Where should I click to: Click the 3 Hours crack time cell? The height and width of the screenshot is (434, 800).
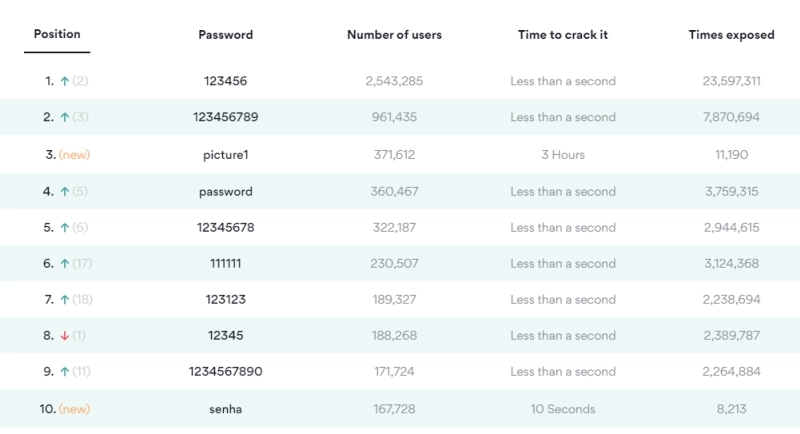coord(562,155)
